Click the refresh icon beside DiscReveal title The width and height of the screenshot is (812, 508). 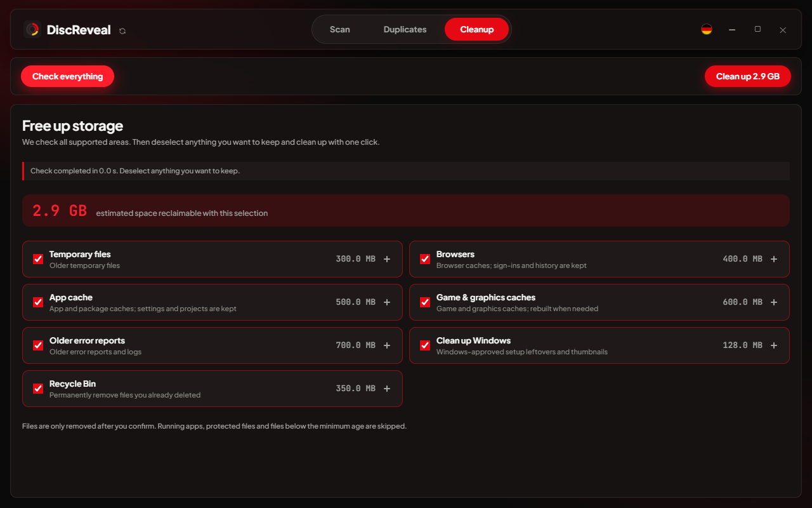click(122, 30)
